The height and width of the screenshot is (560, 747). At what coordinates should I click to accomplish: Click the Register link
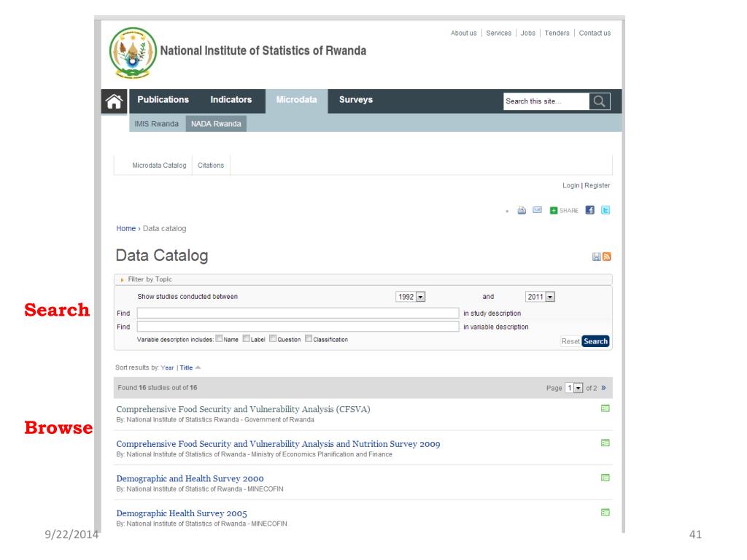(x=597, y=185)
